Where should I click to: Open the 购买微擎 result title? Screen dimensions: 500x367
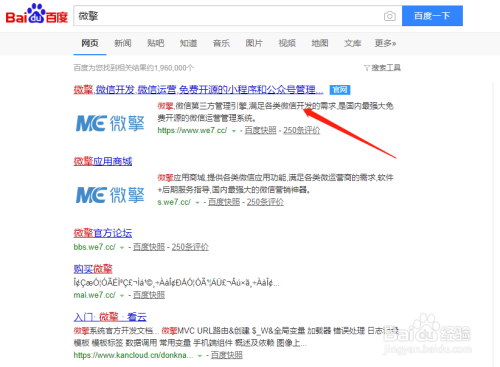(93, 269)
